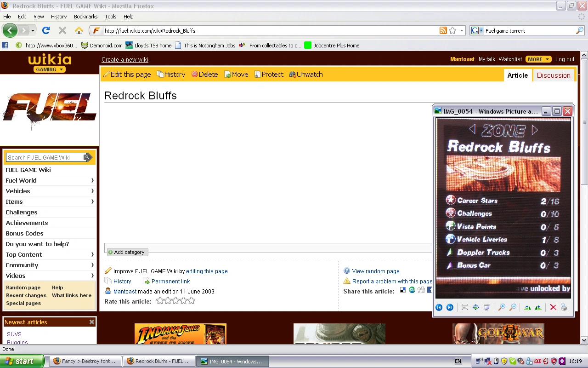This screenshot has height=368, width=588.
Task: Switch to the Discussion tab
Action: [554, 75]
